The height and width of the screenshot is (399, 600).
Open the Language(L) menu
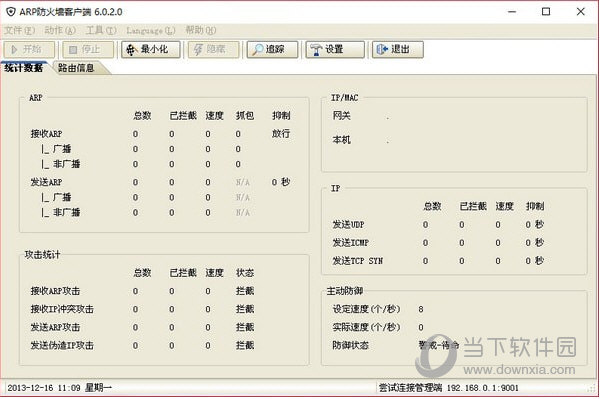click(150, 30)
